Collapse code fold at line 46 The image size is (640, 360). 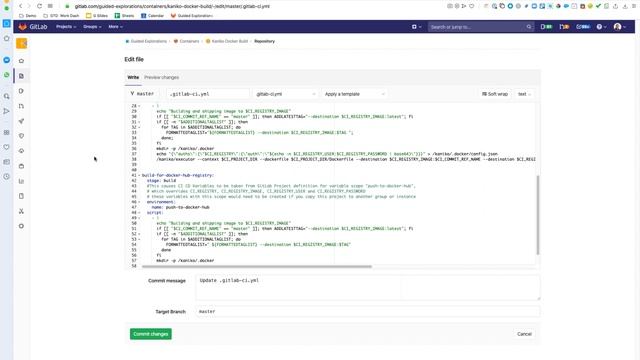point(139,202)
